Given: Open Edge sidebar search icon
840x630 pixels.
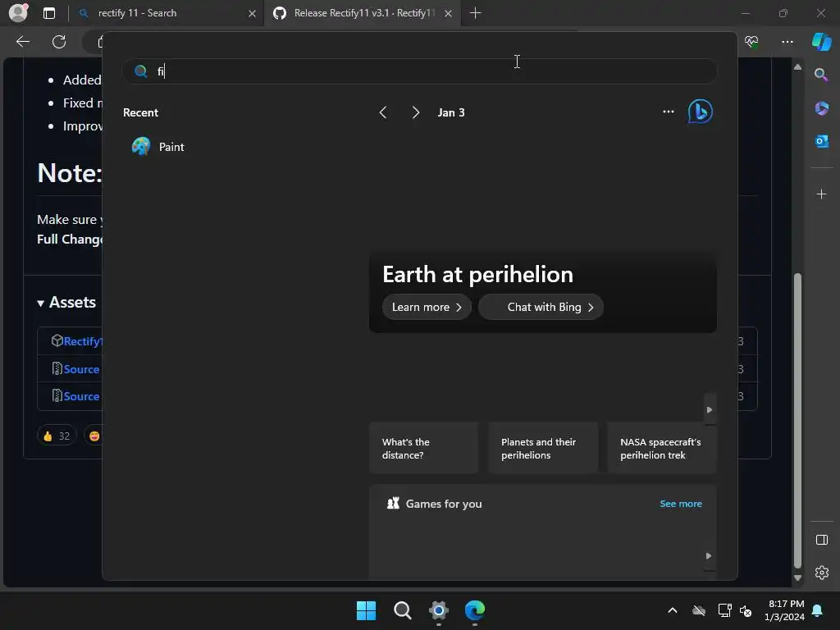Looking at the screenshot, I should pyautogui.click(x=821, y=75).
